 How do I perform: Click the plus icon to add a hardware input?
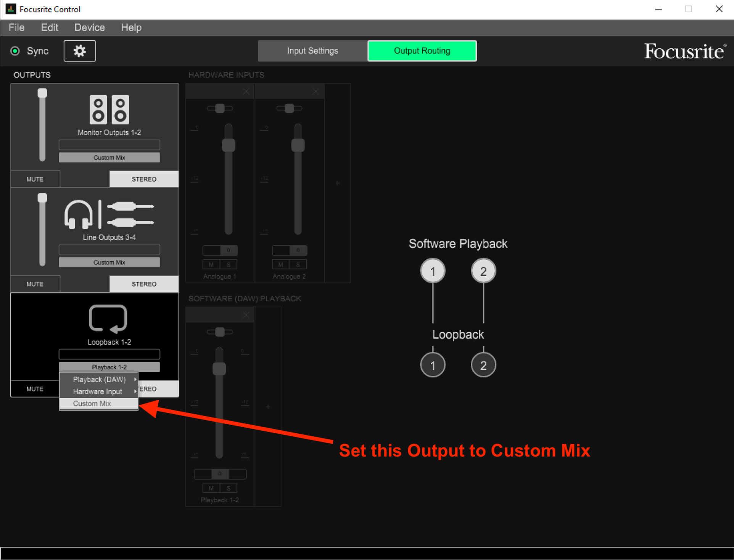pyautogui.click(x=337, y=183)
